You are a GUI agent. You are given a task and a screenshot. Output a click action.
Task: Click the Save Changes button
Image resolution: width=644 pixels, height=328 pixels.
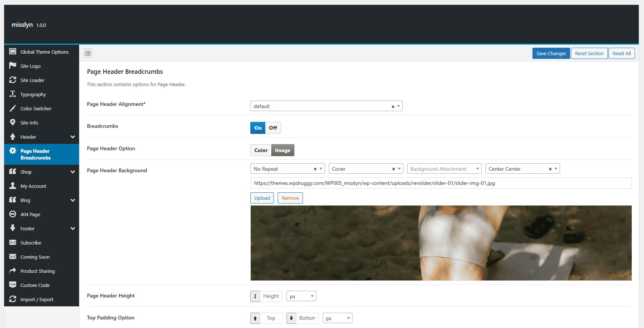point(551,53)
